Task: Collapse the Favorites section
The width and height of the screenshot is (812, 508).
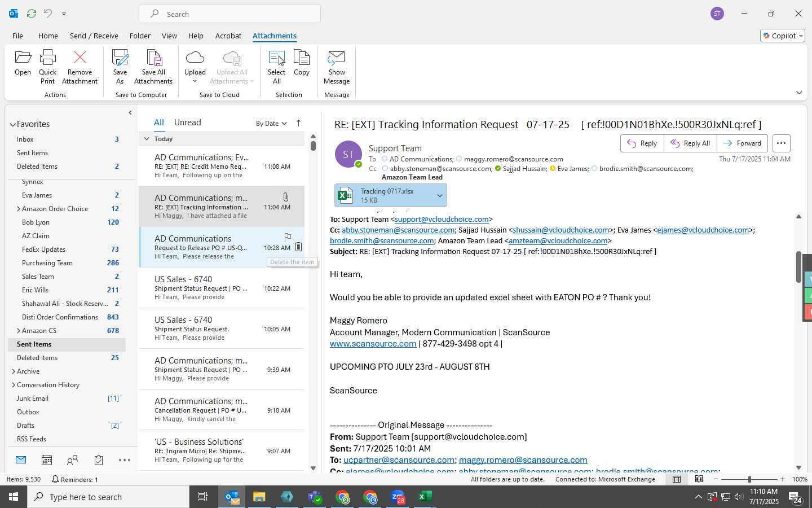Action: (x=12, y=124)
